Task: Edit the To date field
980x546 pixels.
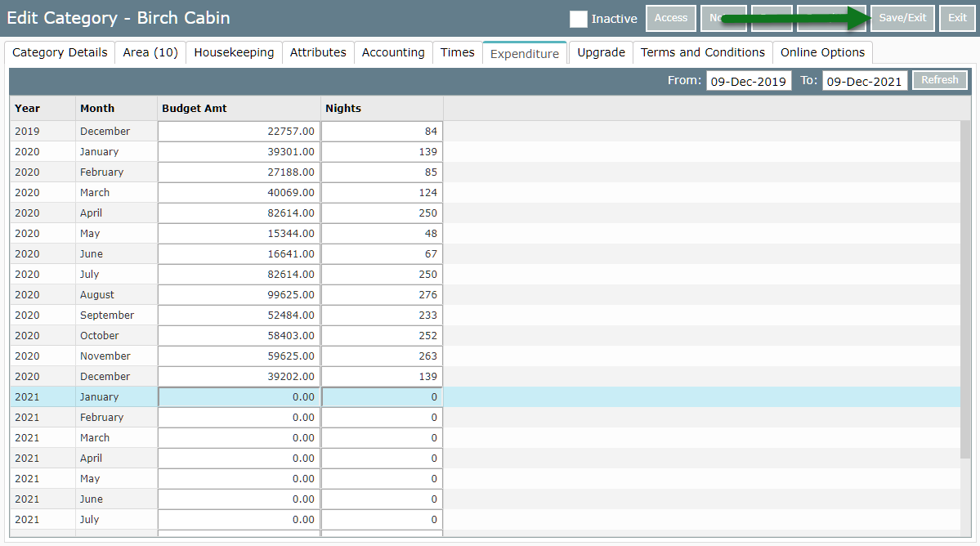Action: [x=865, y=81]
